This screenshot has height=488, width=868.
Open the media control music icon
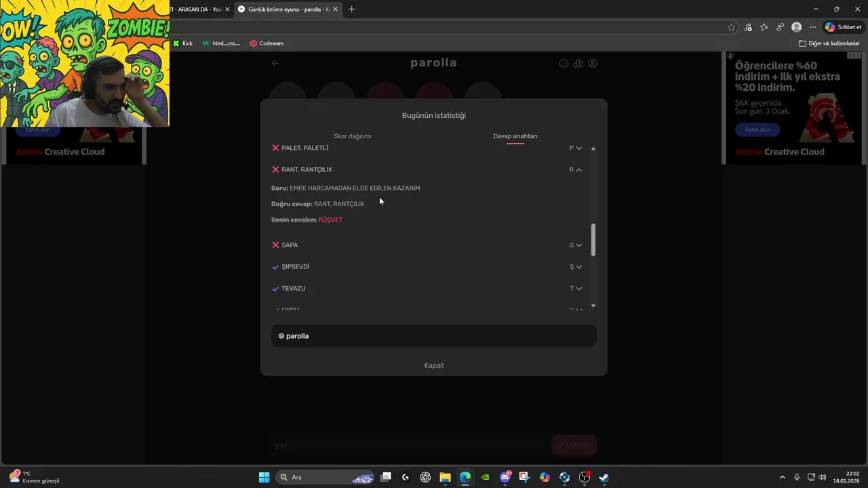(x=748, y=27)
